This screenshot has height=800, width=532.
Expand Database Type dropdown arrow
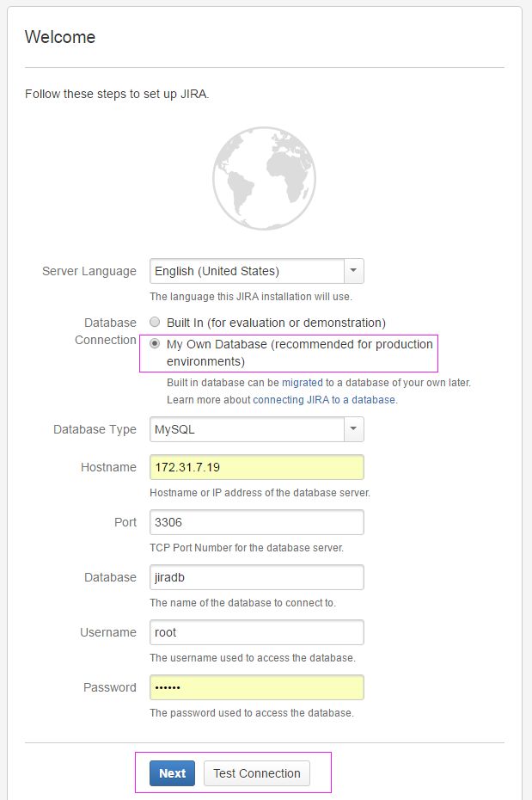click(353, 429)
